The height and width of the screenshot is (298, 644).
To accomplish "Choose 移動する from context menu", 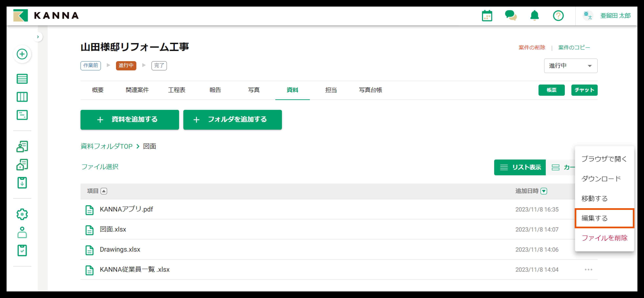I will coord(604,198).
